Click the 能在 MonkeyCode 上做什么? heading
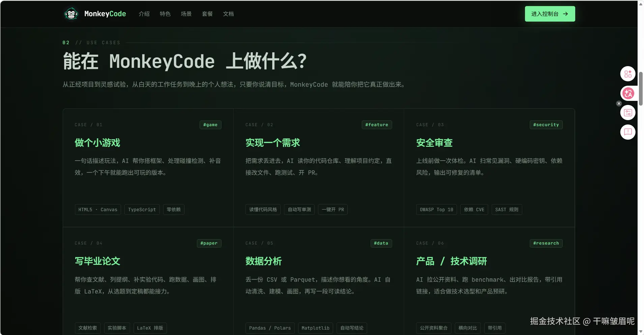This screenshot has height=335, width=644. click(185, 61)
